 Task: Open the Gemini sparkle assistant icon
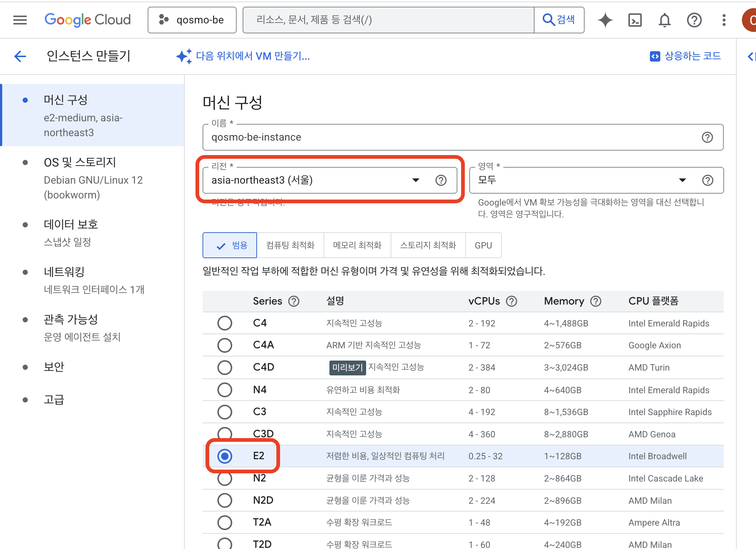605,20
